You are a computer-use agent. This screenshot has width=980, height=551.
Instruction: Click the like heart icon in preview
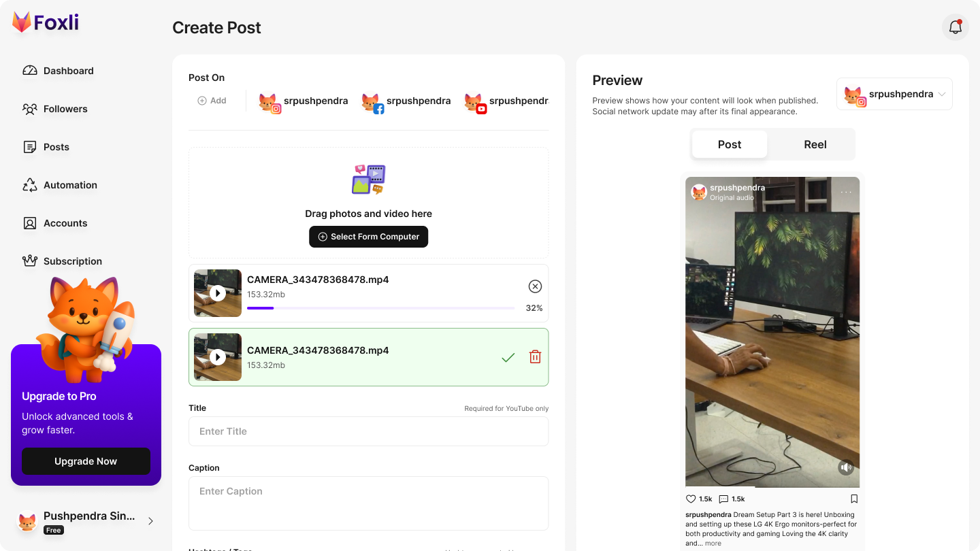[691, 499]
